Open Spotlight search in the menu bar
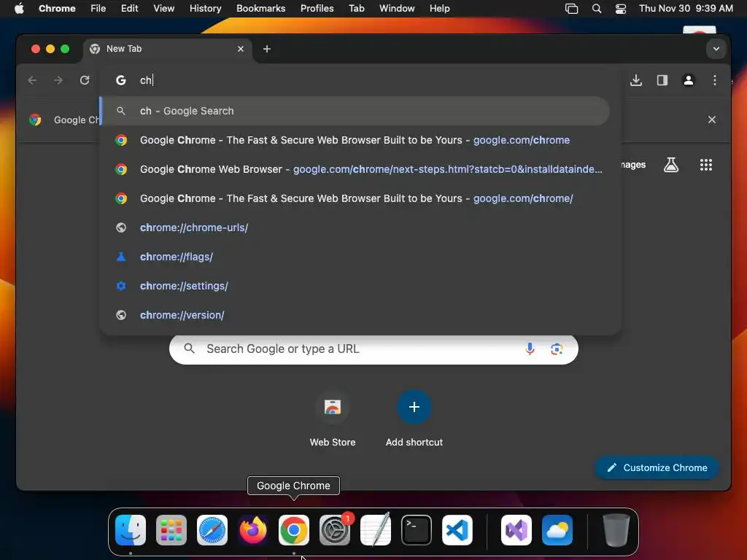 (x=597, y=8)
